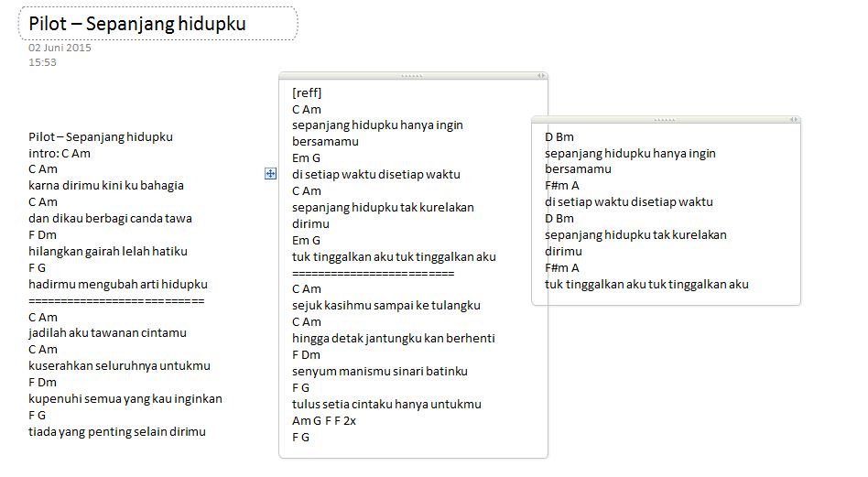Click the chord line "Am G F F 2x"

pos(324,420)
